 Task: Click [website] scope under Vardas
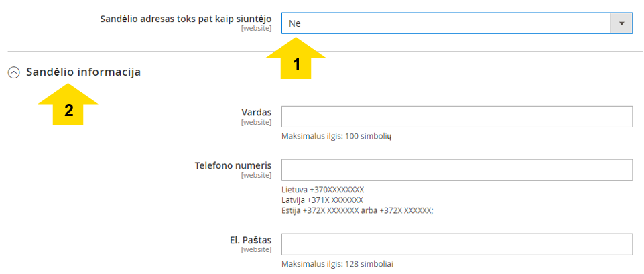pos(256,122)
